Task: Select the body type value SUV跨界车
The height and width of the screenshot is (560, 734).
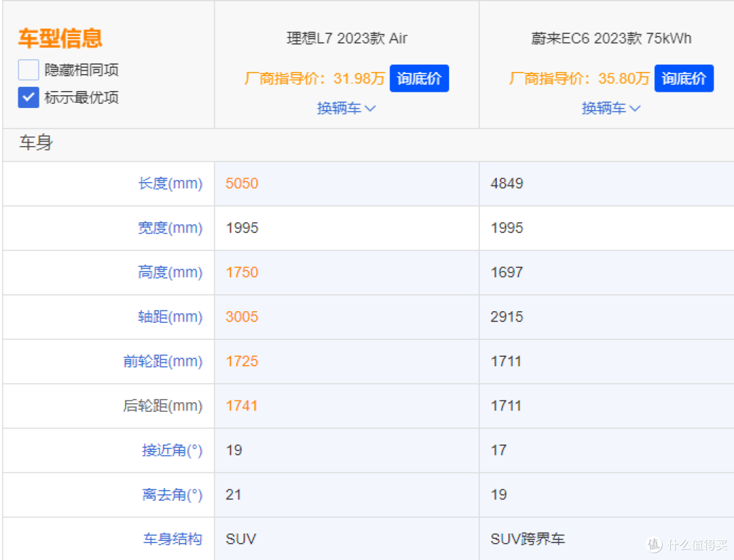Action: [527, 539]
